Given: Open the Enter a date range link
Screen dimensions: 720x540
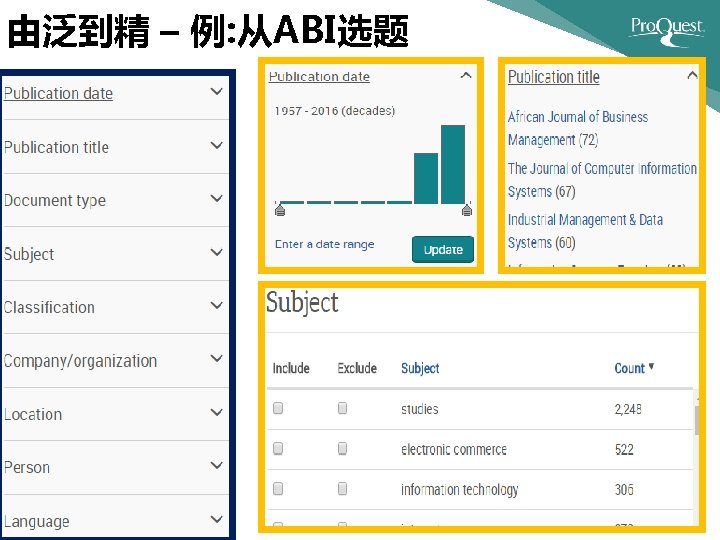Looking at the screenshot, I should (x=324, y=244).
